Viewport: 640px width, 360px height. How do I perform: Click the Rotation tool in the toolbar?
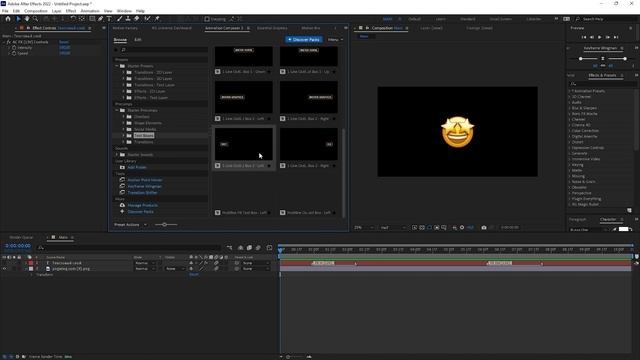(x=73, y=19)
